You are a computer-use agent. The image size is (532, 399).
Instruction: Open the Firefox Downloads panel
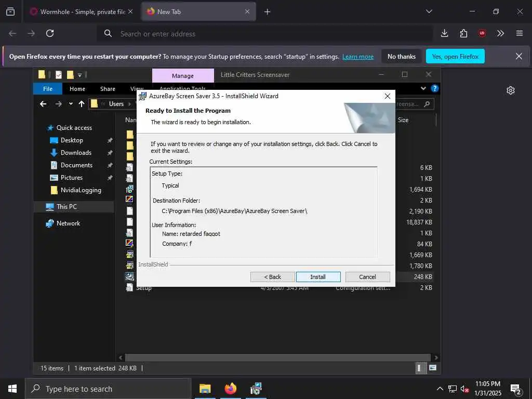pyautogui.click(x=445, y=33)
